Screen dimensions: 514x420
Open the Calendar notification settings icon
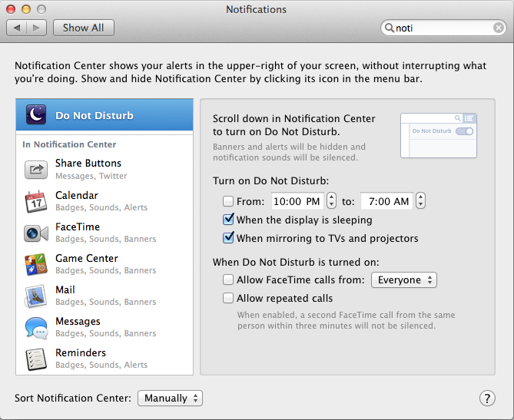pos(36,201)
